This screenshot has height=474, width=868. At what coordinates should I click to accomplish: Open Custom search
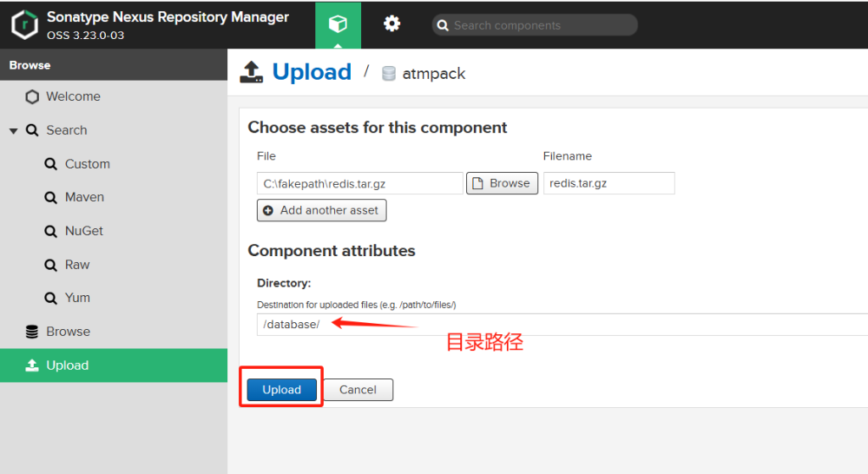point(87,164)
